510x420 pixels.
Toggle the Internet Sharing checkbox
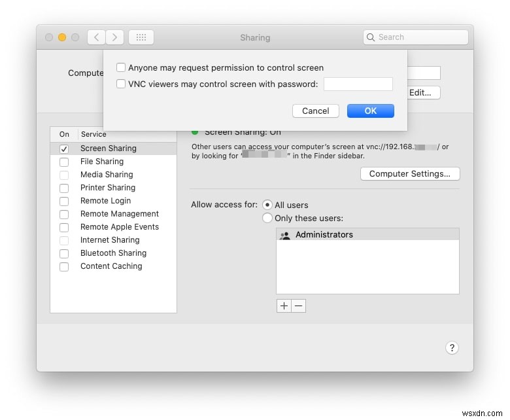[64, 240]
